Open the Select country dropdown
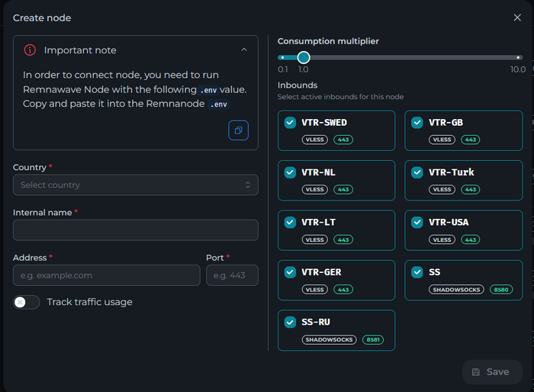Screen dimensions: 534x392 click(135, 185)
